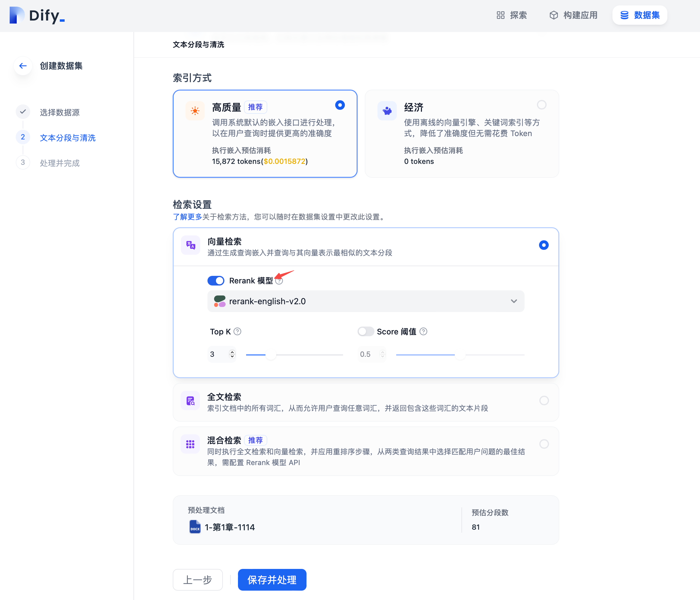Click the 1-第1章-1114 document name
This screenshot has width=700, height=600.
230,527
